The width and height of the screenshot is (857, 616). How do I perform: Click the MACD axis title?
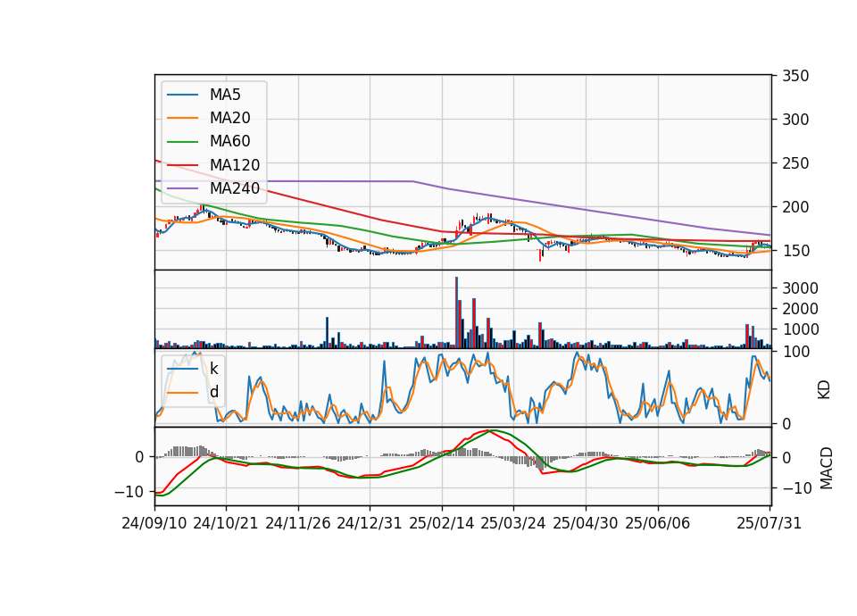(826, 469)
